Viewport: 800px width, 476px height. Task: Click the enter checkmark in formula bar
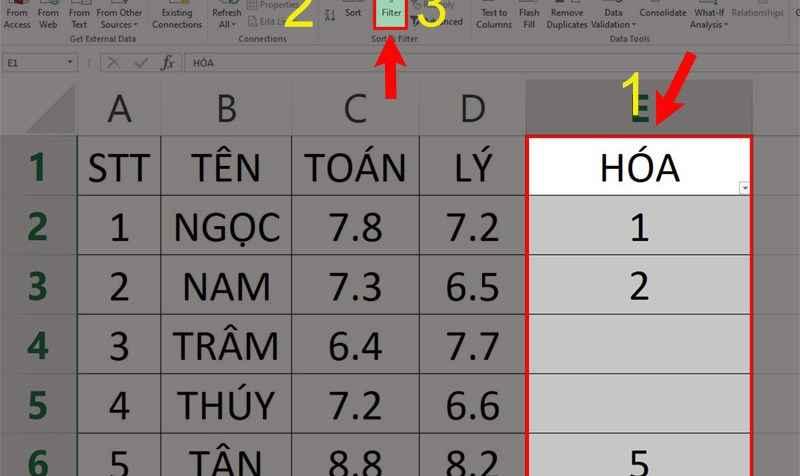(140, 63)
